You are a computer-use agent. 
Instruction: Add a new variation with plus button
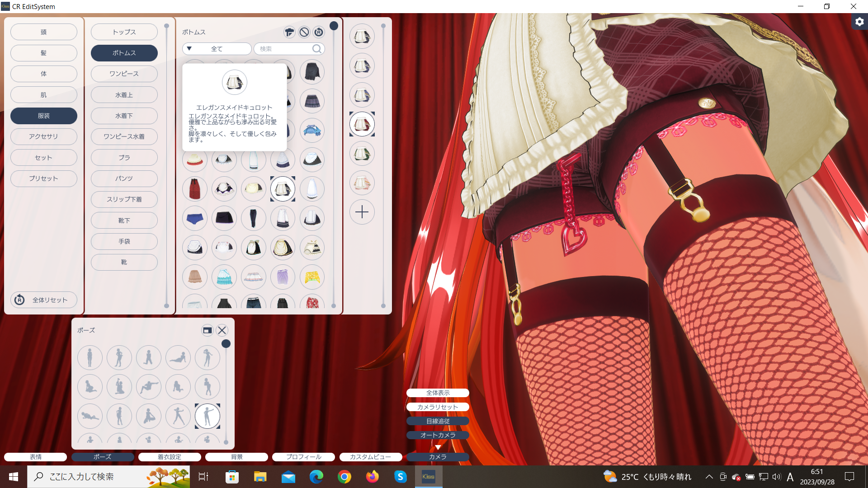(362, 212)
